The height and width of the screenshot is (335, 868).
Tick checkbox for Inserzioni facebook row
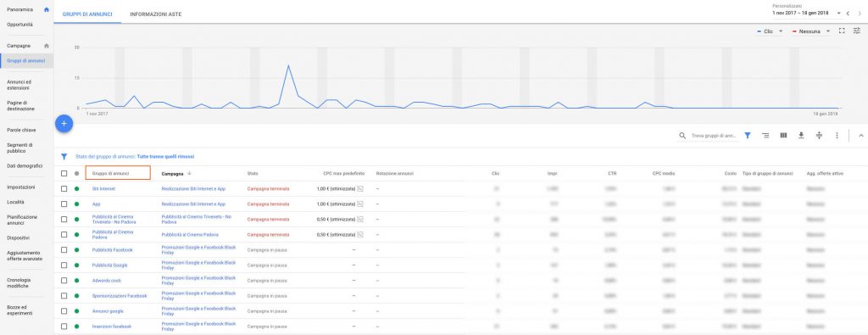[x=64, y=327]
